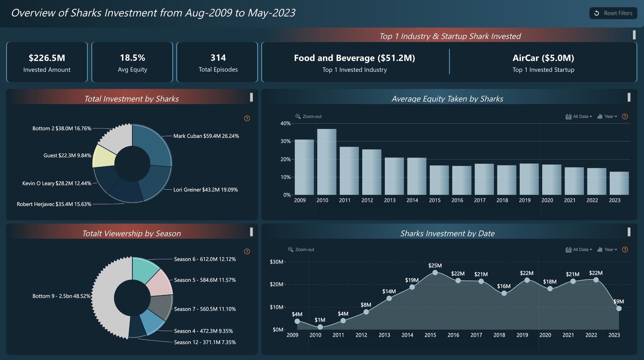Open All Data dropdown in Investment by Date chart
The image size is (644, 360).
(x=579, y=250)
